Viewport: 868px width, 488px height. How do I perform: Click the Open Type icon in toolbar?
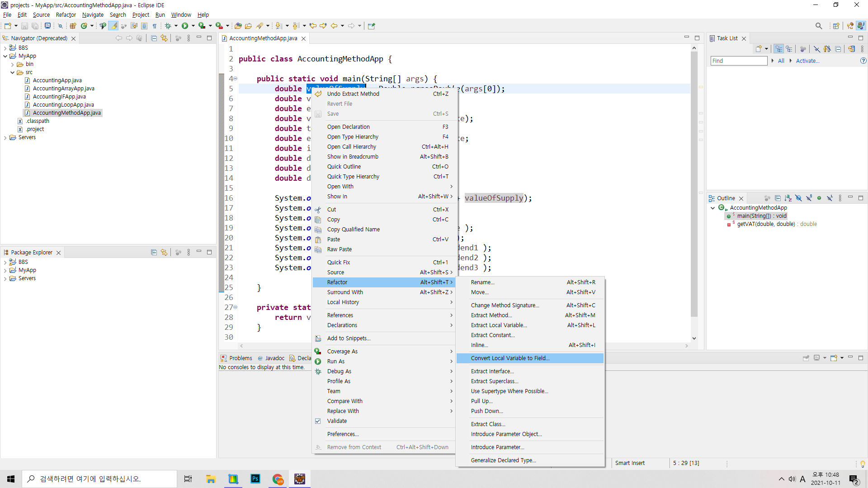(238, 26)
